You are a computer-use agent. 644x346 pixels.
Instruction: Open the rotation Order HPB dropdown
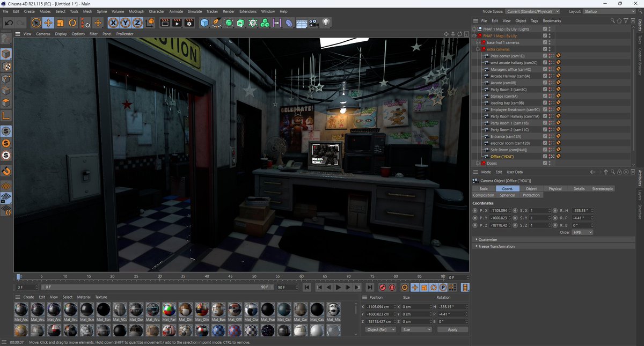pyautogui.click(x=582, y=232)
